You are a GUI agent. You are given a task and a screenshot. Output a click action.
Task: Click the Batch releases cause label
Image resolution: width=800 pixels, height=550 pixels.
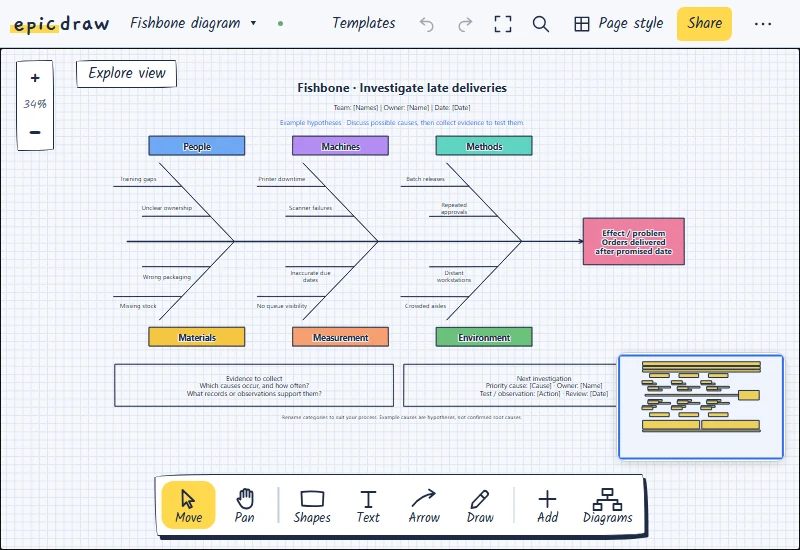pos(426,179)
